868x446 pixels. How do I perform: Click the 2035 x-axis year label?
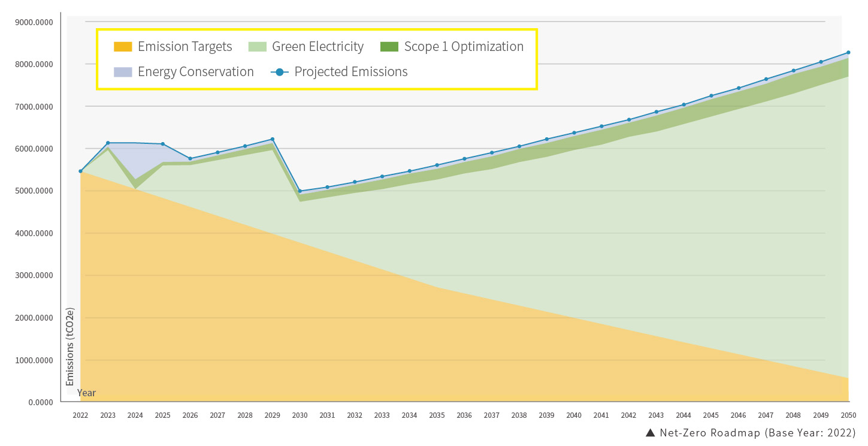pos(437,415)
